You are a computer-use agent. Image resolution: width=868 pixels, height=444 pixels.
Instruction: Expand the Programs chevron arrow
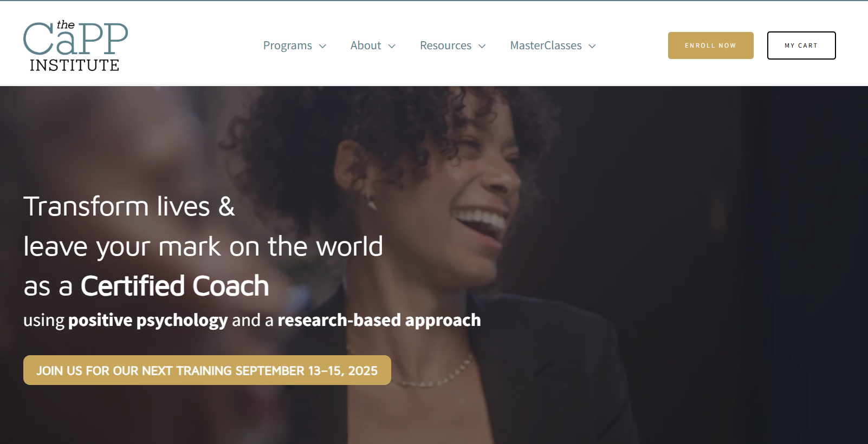click(322, 46)
